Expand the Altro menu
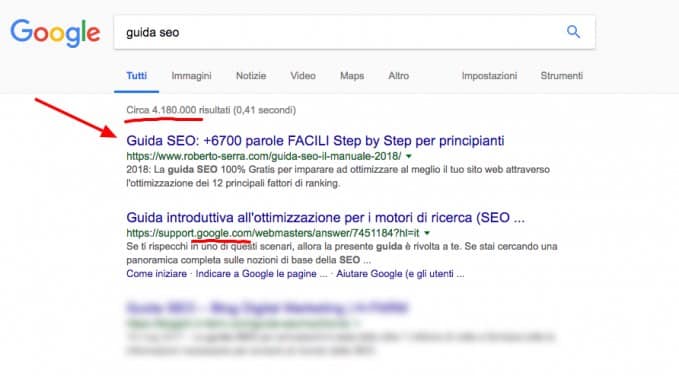Screen dimensions: 679x376 point(398,76)
